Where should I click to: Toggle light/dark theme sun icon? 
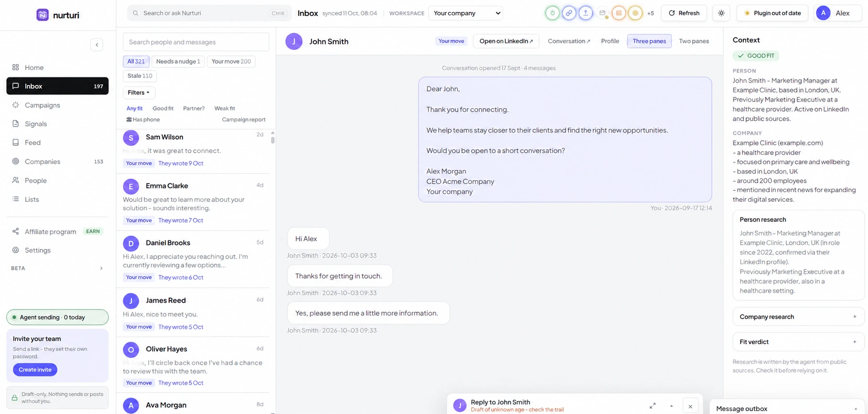721,13
